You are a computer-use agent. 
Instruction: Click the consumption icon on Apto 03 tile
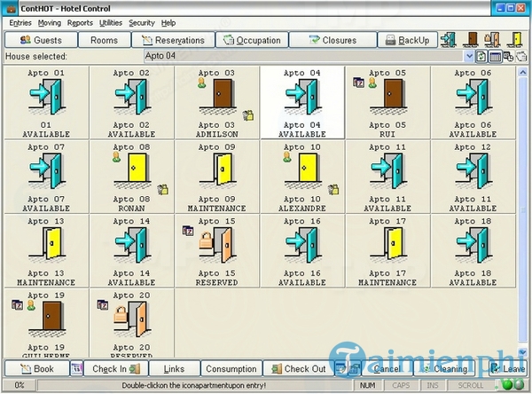click(x=248, y=115)
